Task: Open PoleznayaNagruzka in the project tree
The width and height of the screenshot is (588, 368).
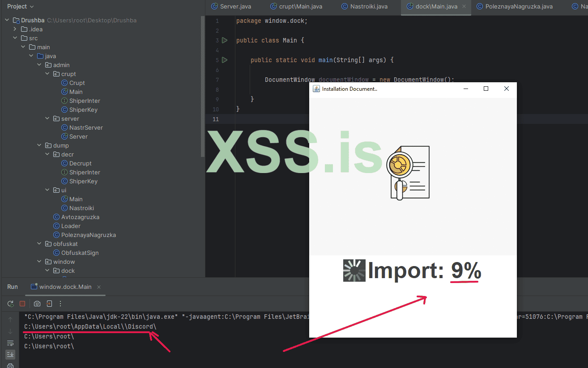Action: (x=89, y=235)
